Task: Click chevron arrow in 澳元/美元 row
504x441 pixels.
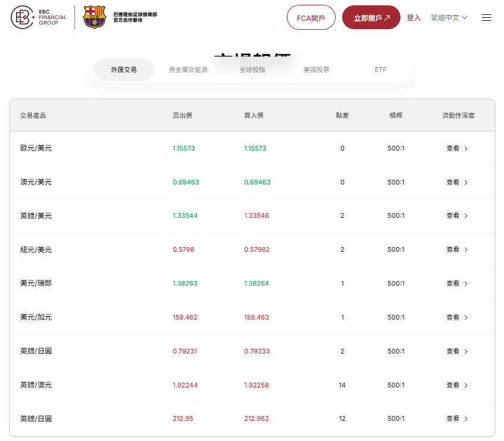Action: coord(466,183)
